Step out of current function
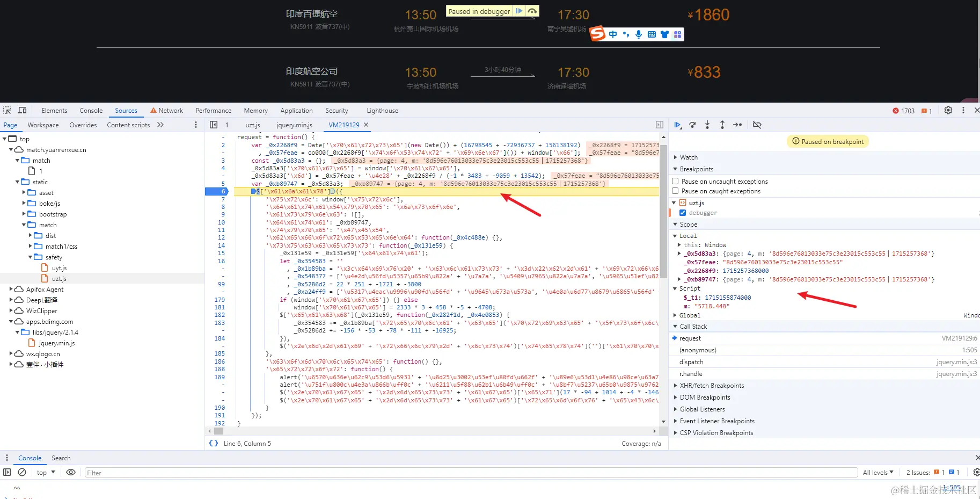This screenshot has width=980, height=499. pyautogui.click(x=722, y=125)
